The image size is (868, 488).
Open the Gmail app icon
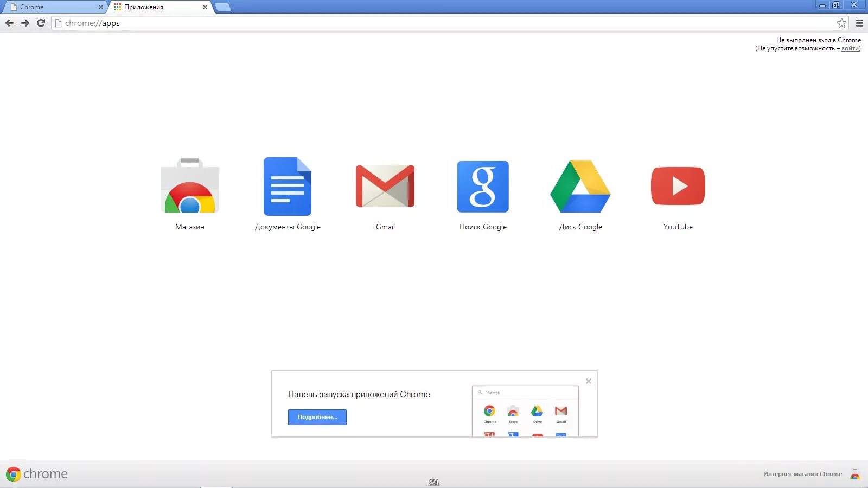[385, 186]
